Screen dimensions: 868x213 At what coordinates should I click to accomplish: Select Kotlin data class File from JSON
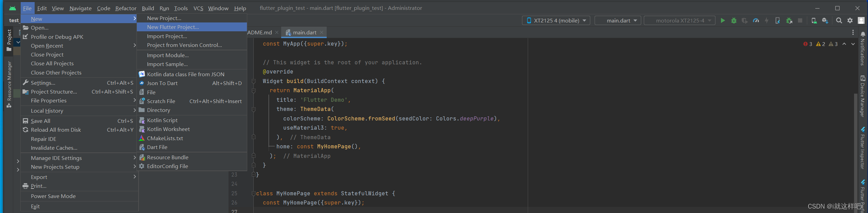click(192, 74)
